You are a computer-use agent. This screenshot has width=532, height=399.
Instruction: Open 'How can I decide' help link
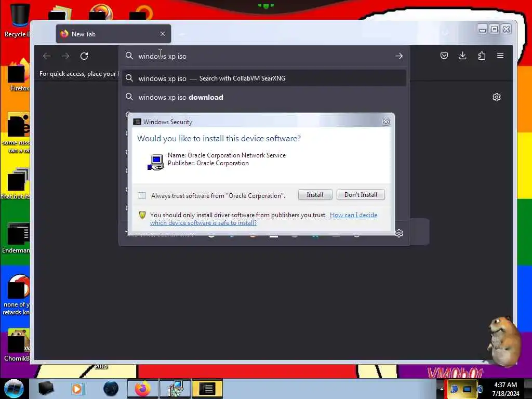263,219
